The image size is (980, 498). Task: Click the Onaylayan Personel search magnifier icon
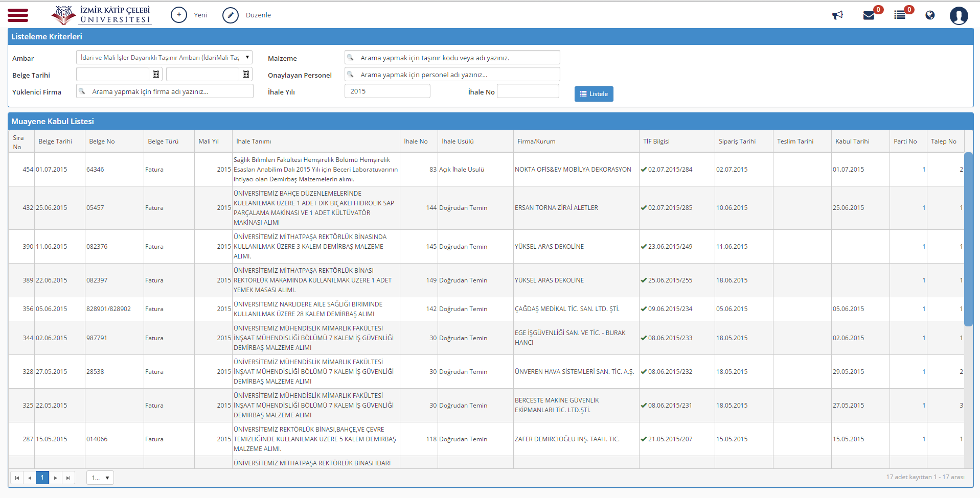(351, 75)
